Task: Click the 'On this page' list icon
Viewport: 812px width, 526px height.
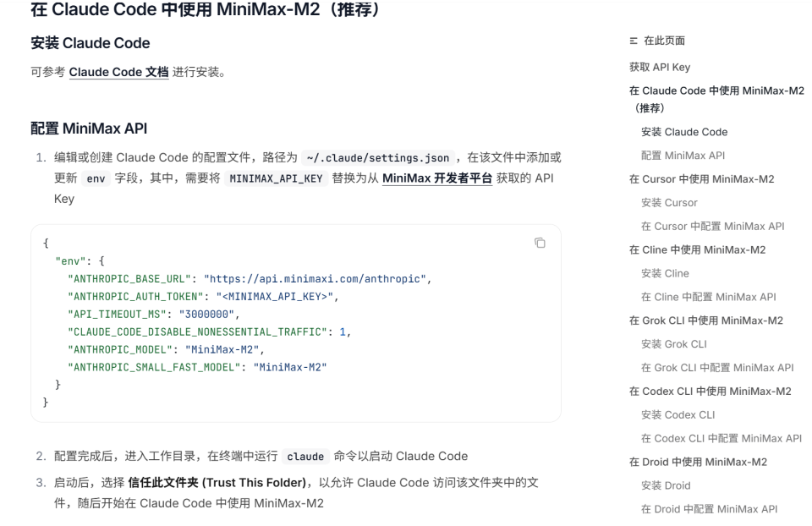Action: (634, 41)
